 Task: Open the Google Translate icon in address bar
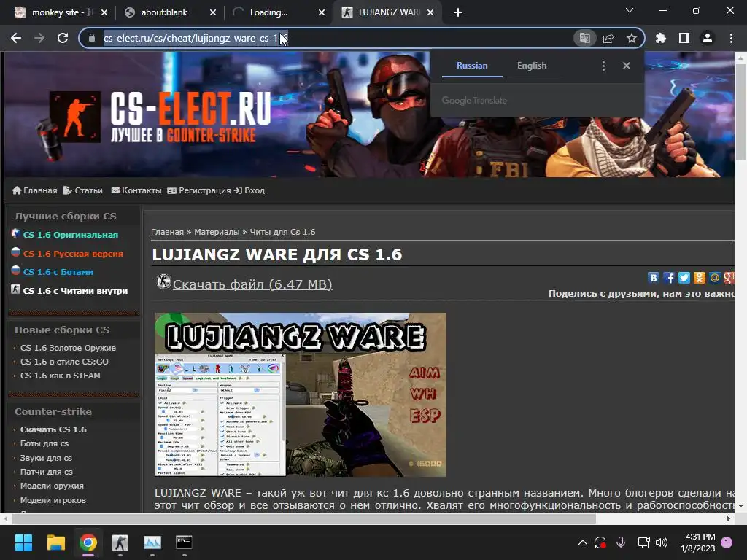(x=584, y=38)
